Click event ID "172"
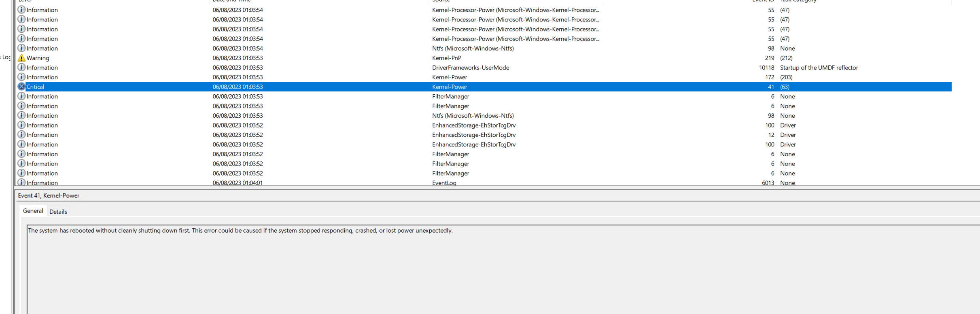Screen dimensions: 980x314 click(x=769, y=77)
